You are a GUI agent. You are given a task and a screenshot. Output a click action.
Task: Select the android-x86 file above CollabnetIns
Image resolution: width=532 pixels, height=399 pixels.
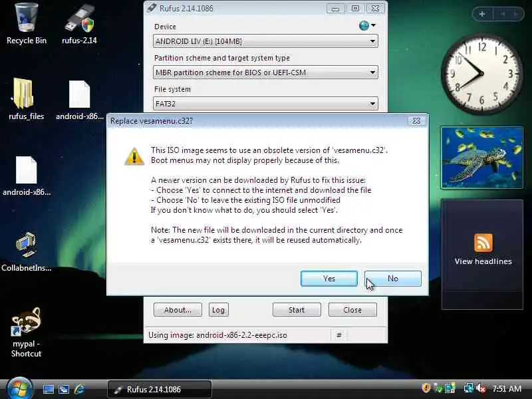point(26,176)
